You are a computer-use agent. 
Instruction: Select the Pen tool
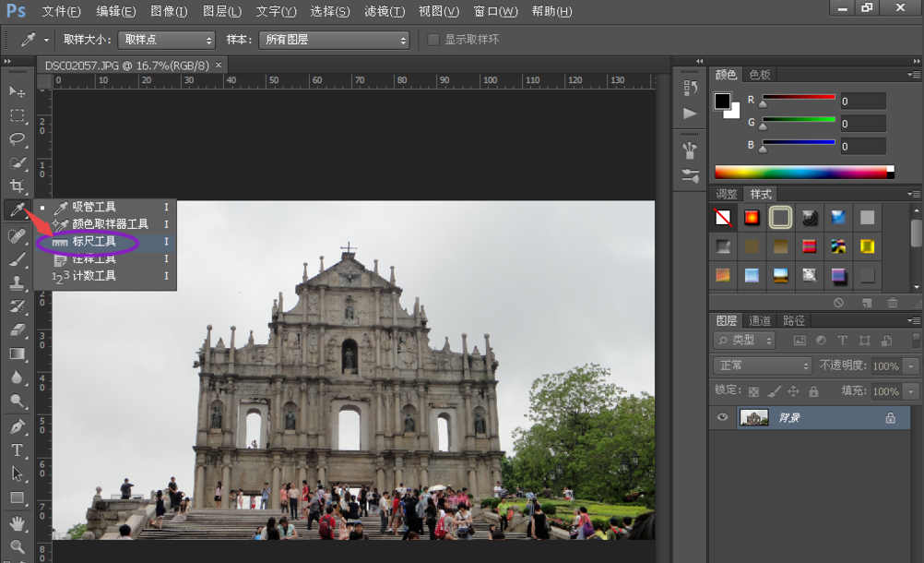point(17,426)
